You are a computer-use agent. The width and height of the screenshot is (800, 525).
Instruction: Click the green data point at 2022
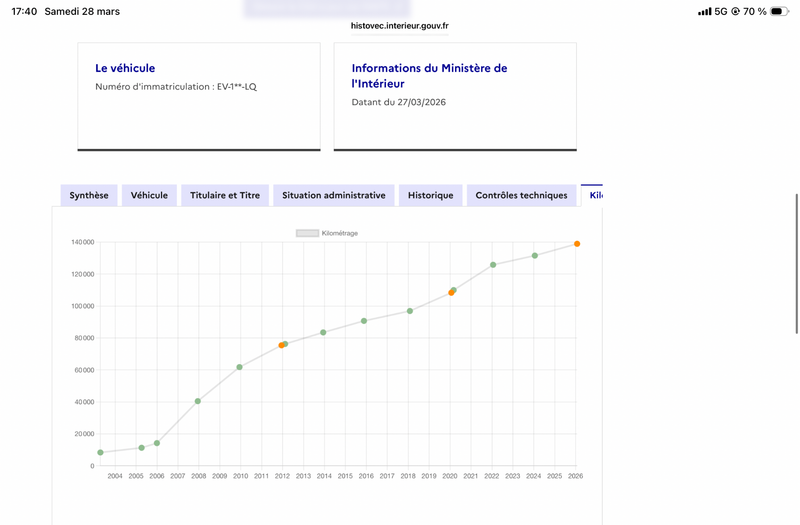pyautogui.click(x=493, y=265)
